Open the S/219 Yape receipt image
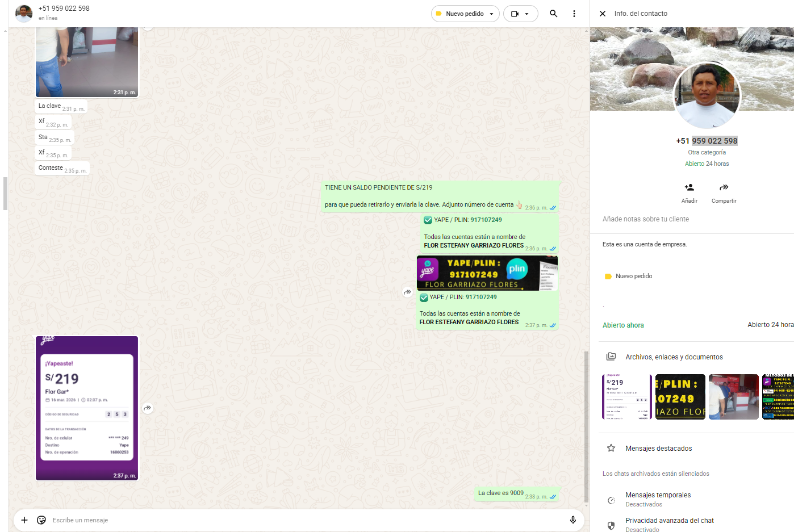 [87, 408]
